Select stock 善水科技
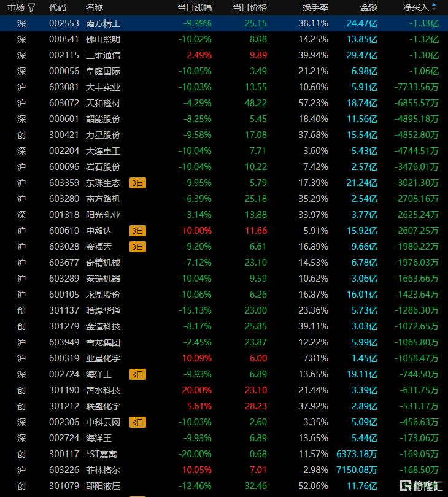The image size is (448, 497). point(103,390)
